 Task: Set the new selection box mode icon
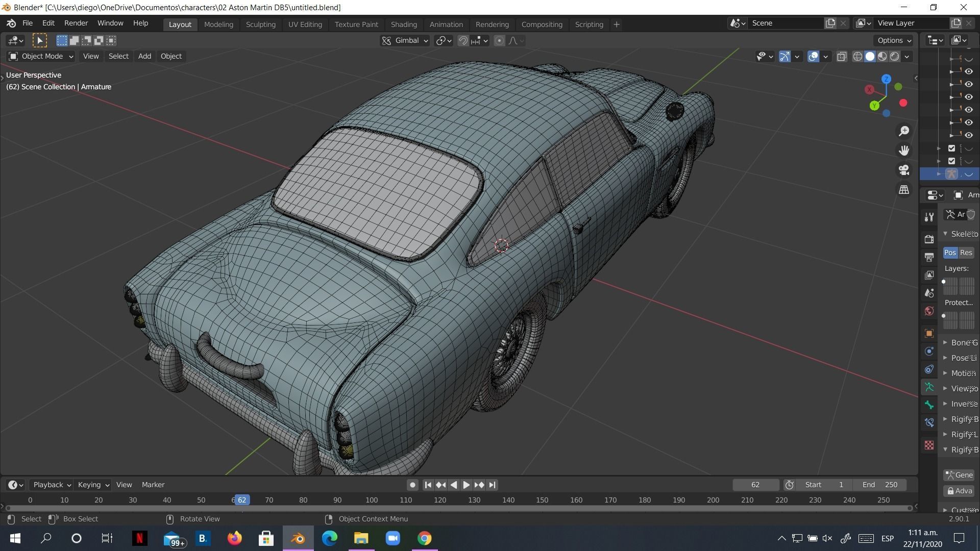[62, 40]
